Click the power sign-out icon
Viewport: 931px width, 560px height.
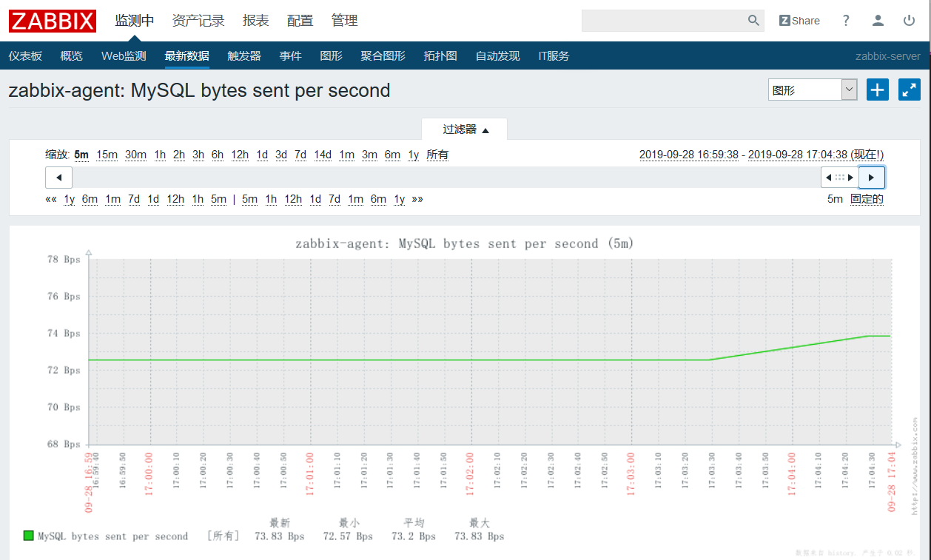pos(910,21)
